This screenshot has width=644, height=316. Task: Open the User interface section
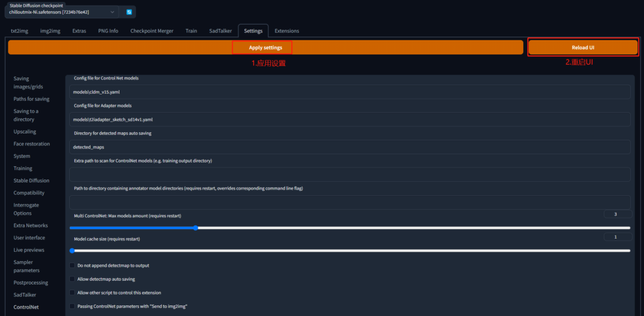click(29, 237)
